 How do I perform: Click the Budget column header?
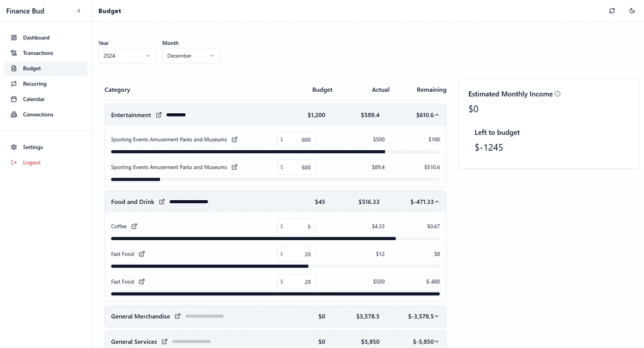pos(323,90)
